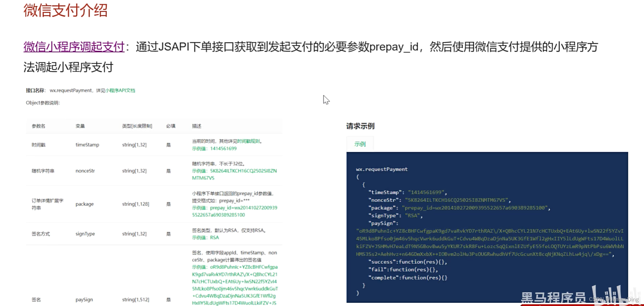Click the "package" line in code example
The image size is (644, 306).
[459, 208]
